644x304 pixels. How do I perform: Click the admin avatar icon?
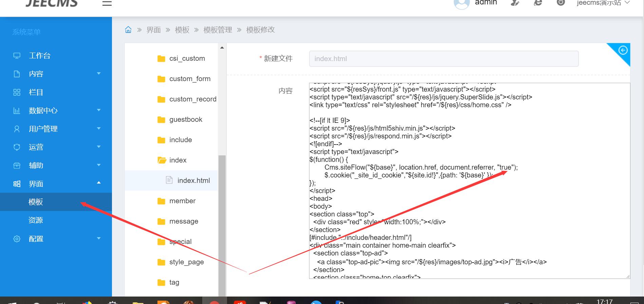tap(461, 3)
